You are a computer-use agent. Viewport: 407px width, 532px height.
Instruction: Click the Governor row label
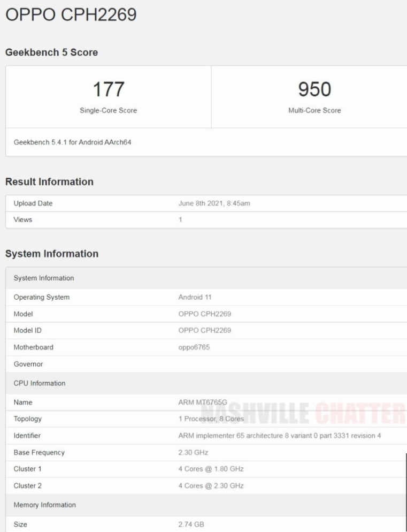[28, 364]
